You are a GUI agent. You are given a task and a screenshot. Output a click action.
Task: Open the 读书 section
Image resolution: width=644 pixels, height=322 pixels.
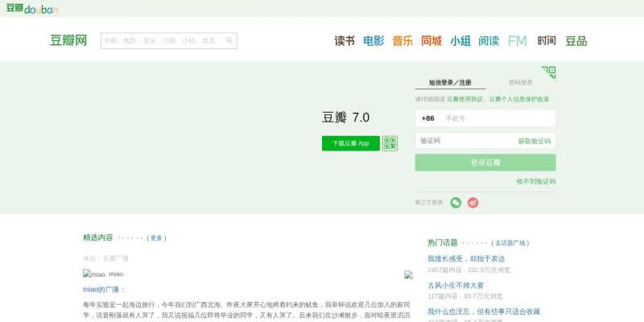tap(345, 41)
